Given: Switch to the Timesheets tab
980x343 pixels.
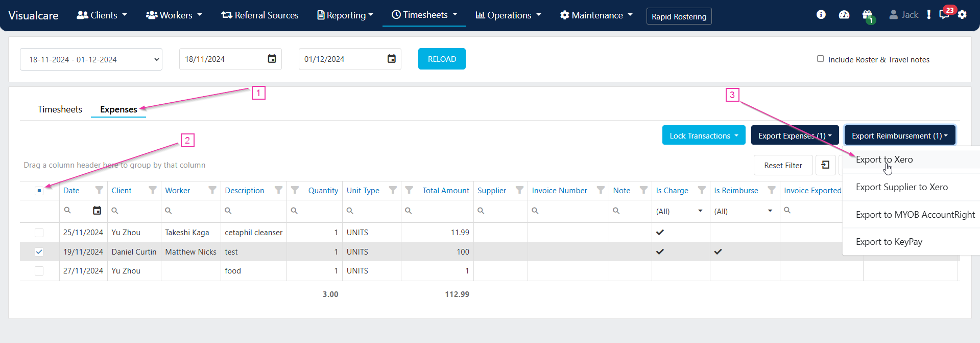Looking at the screenshot, I should coord(60,109).
